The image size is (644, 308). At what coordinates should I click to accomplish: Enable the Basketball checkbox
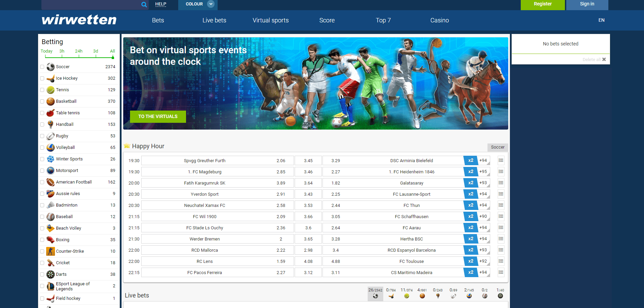click(x=42, y=101)
